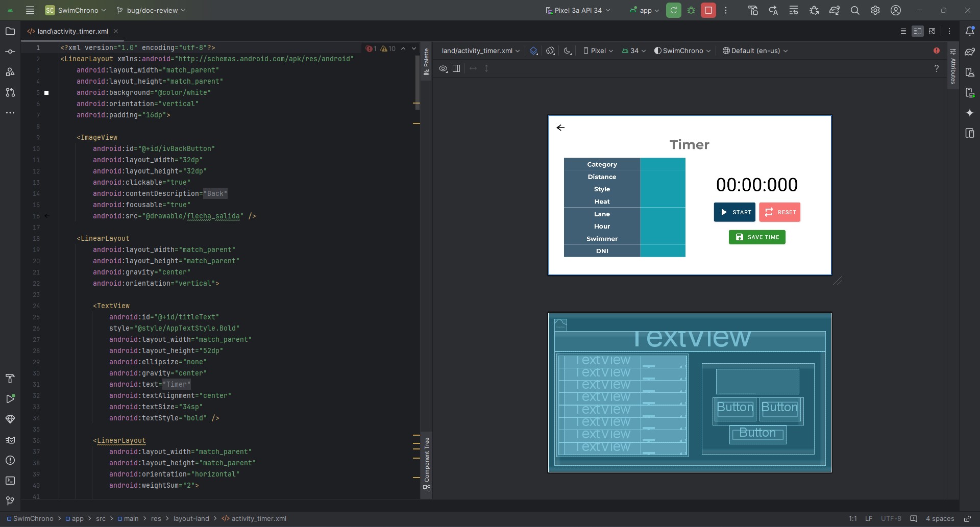Viewport: 980px width, 527px height.
Task: Open the Build tool window hammer
Action: click(x=10, y=379)
